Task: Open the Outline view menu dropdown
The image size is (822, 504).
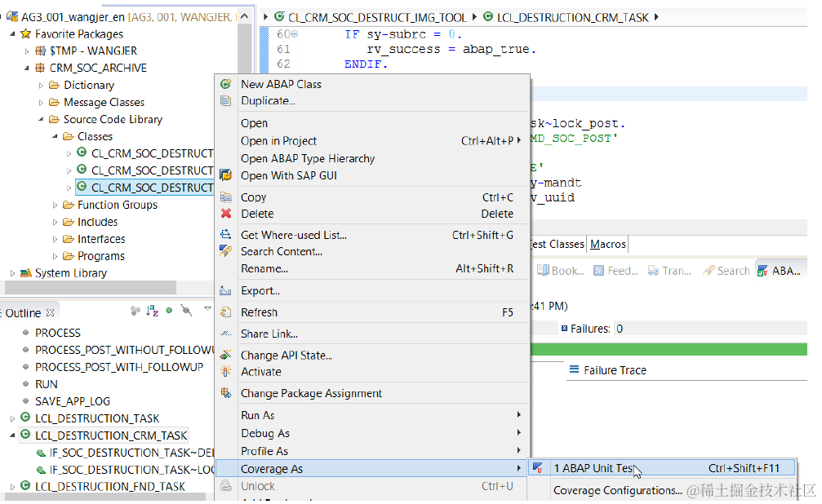Action: click(x=207, y=308)
